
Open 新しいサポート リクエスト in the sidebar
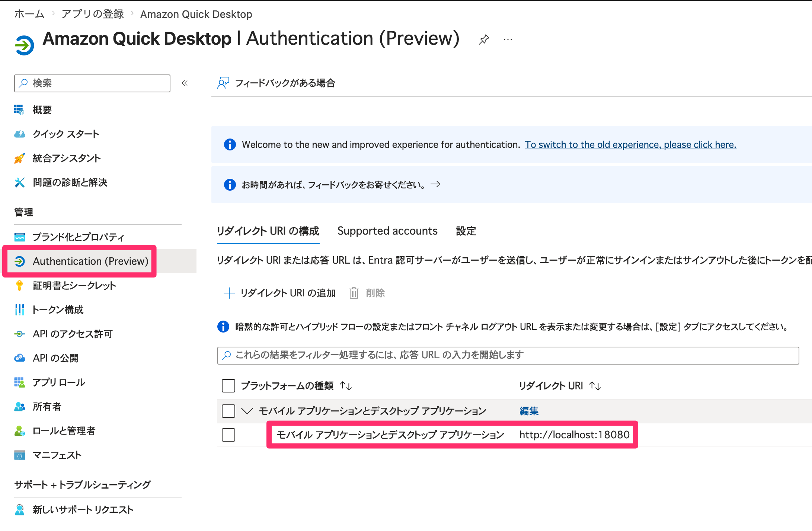point(83,510)
